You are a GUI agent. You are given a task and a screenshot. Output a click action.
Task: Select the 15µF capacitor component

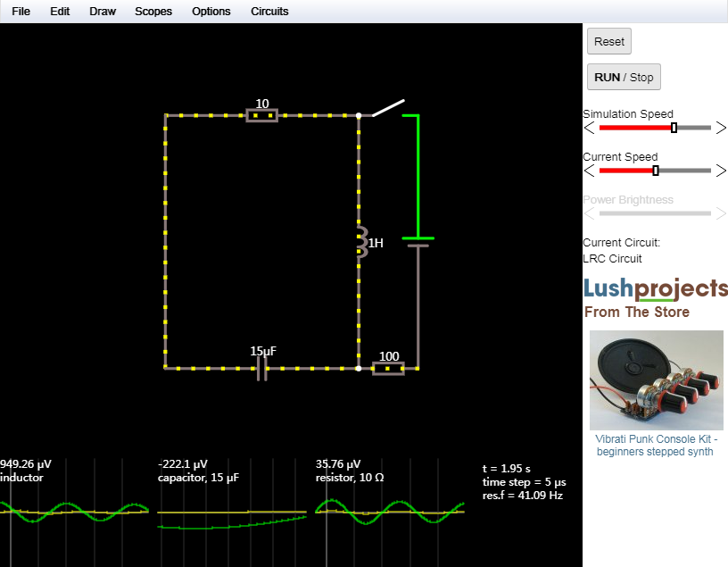pyautogui.click(x=261, y=367)
